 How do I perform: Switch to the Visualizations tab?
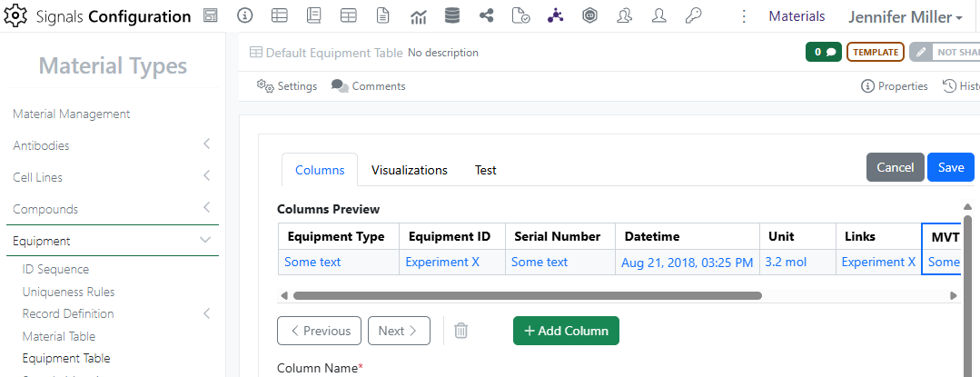pos(410,170)
